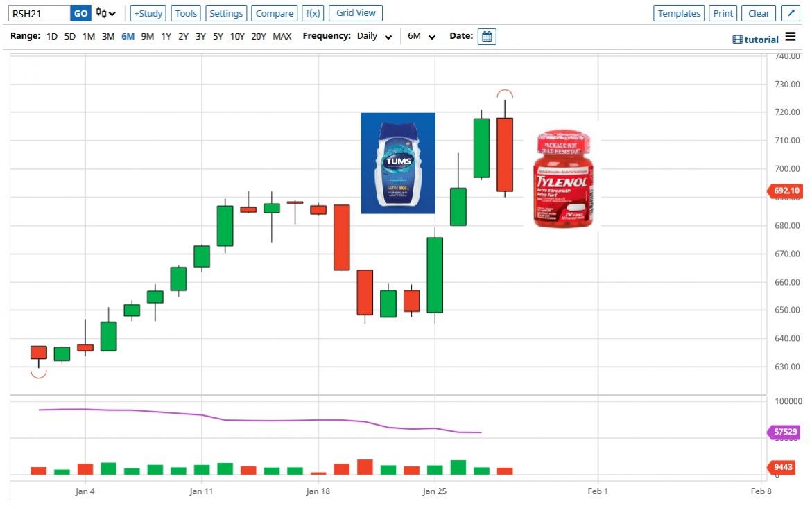Open the candlestick chart type selector

tap(106, 13)
